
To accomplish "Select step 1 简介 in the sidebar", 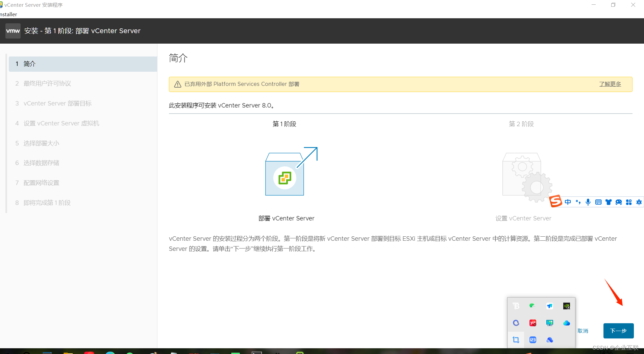I will (83, 64).
